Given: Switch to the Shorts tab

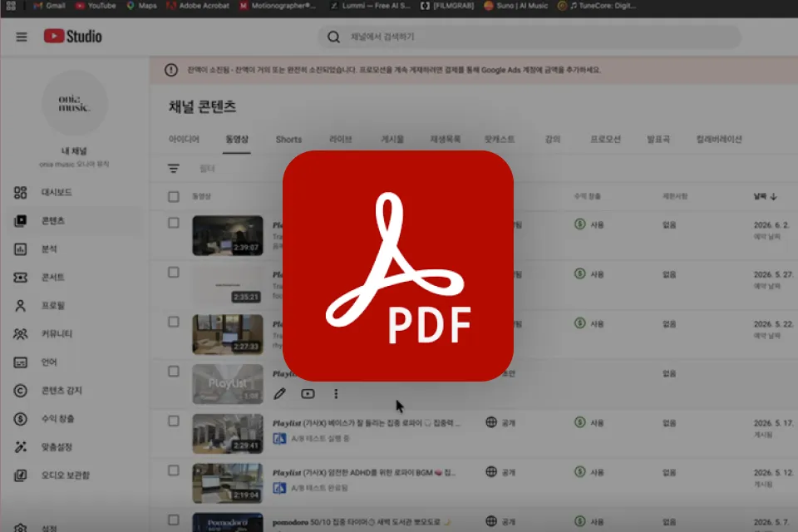Looking at the screenshot, I should click(x=288, y=140).
